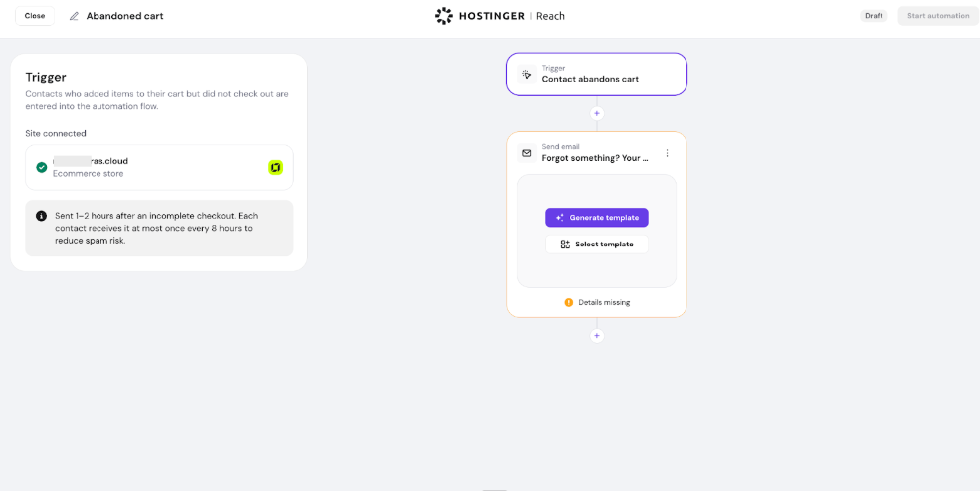Viewport: 980px width, 491px height.
Task: Click the pencil icon beside Abandoned cart
Action: tap(74, 16)
